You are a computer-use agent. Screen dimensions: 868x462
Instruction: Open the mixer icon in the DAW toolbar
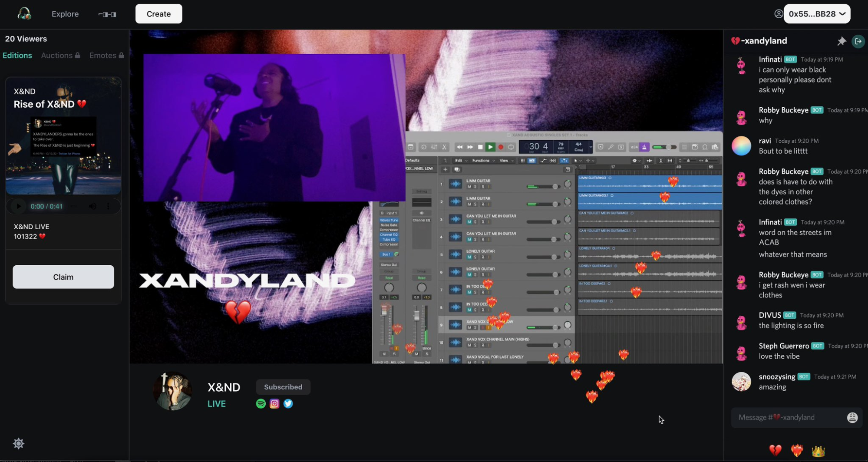click(434, 147)
